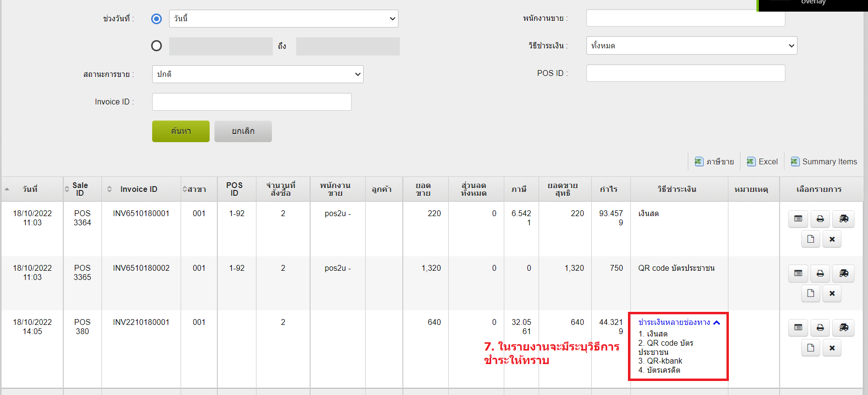This screenshot has width=868, height=395.
Task: Print invoice INV6510180001
Action: click(x=820, y=219)
